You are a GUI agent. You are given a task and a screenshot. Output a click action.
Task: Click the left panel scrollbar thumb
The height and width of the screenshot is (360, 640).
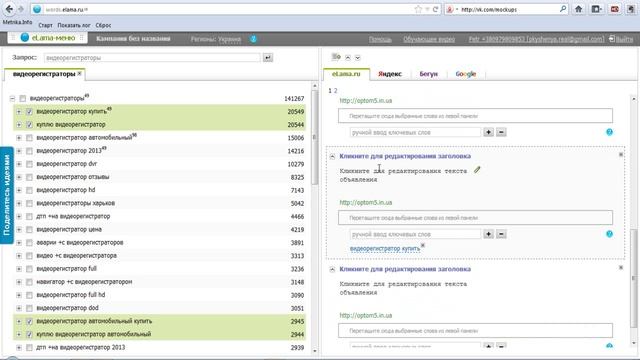click(x=314, y=137)
